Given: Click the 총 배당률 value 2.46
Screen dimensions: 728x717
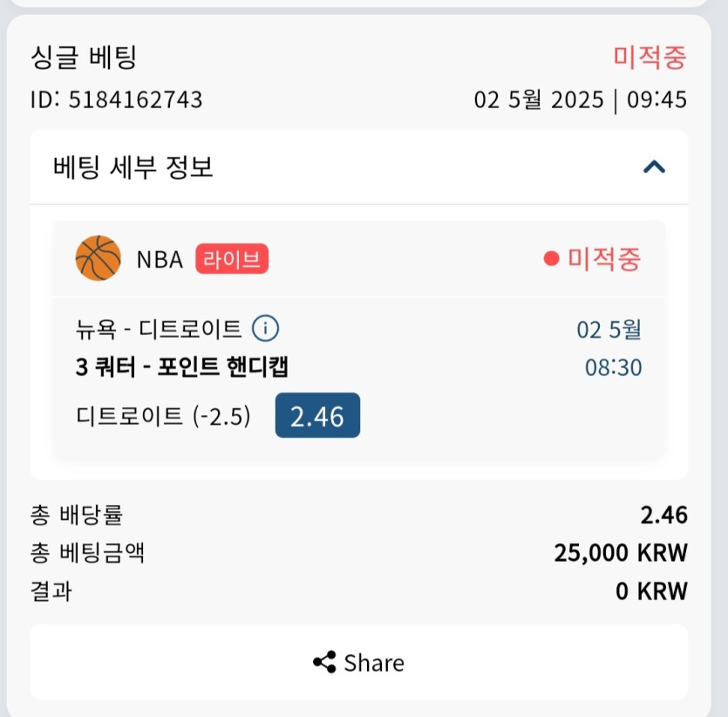Looking at the screenshot, I should pyautogui.click(x=664, y=515).
